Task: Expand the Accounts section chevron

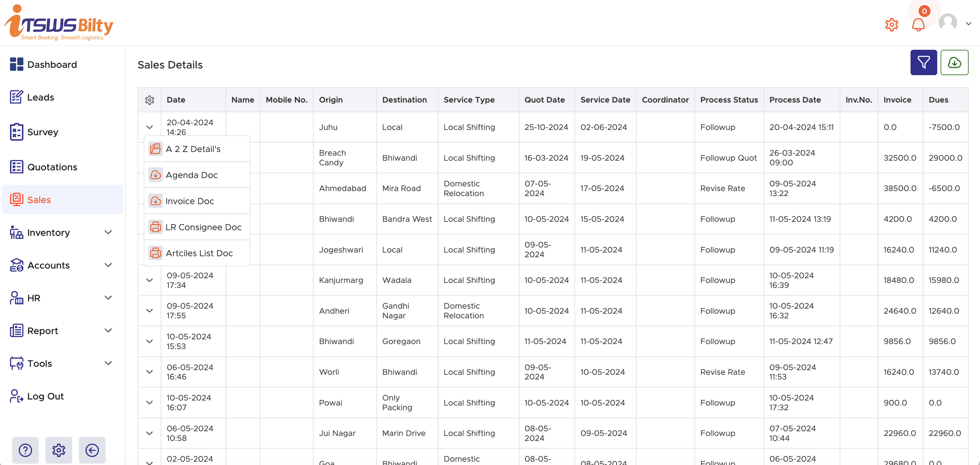Action: click(109, 265)
